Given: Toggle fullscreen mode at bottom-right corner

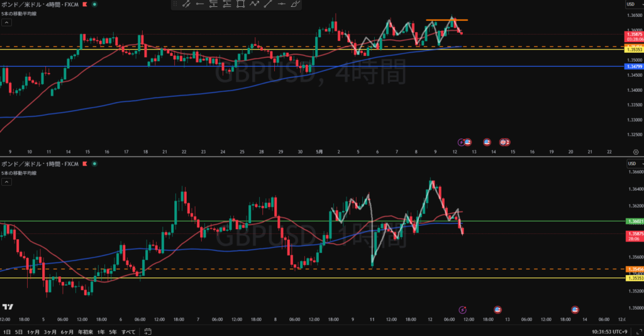Looking at the screenshot, I should (x=639, y=332).
